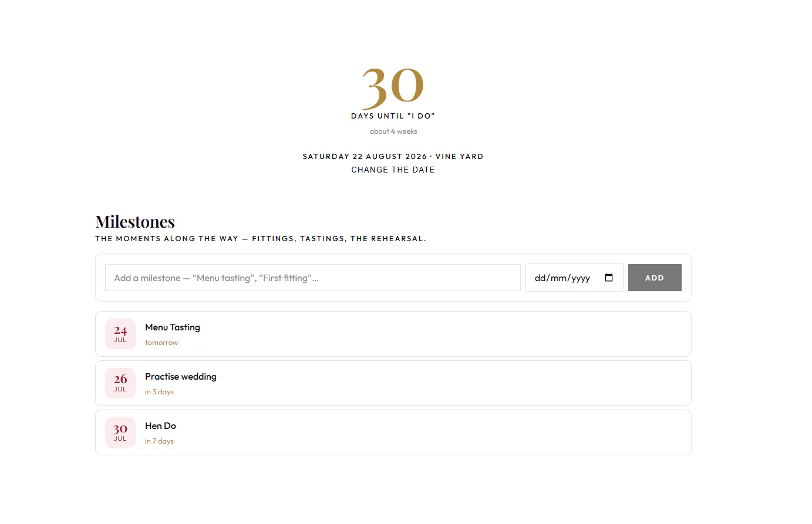Click the ADD milestone button

click(x=655, y=278)
